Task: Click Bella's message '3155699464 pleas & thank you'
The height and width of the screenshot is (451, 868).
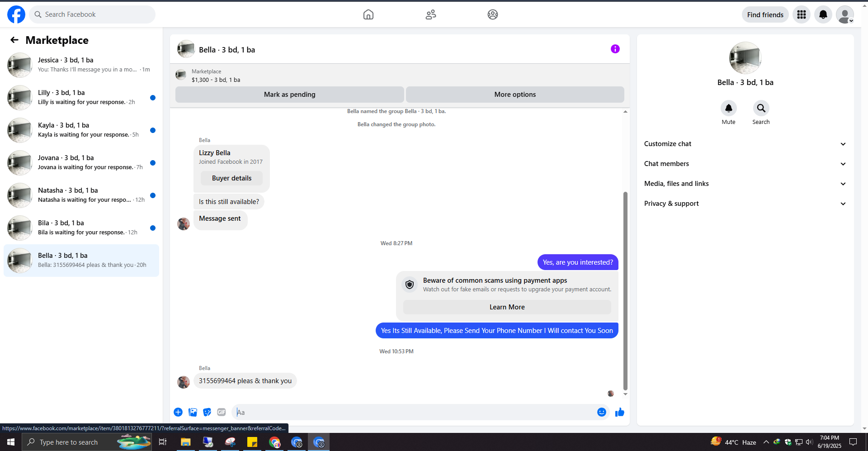Action: (x=245, y=381)
